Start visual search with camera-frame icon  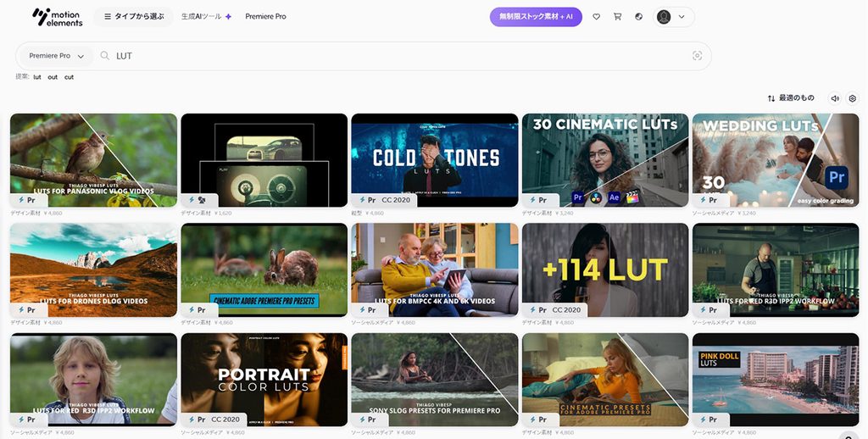click(697, 55)
